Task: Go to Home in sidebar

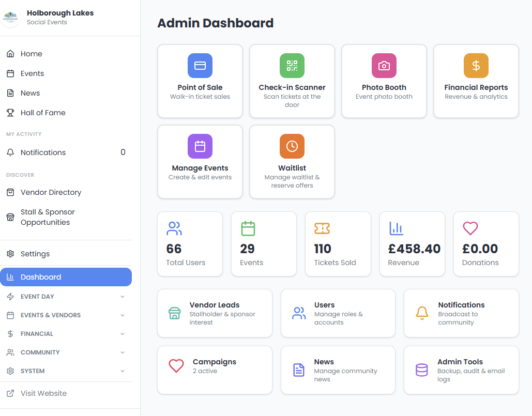Action: coord(66,54)
